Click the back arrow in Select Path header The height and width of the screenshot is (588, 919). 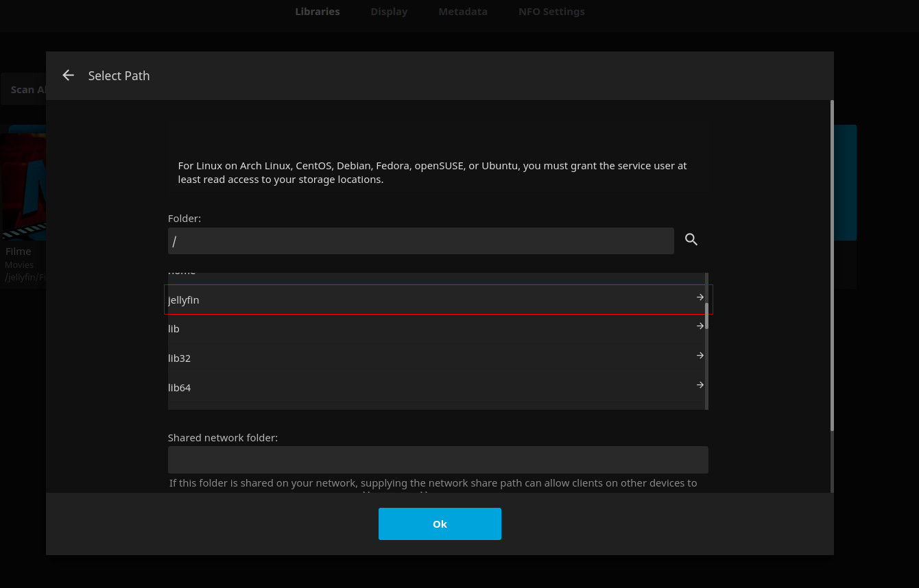(x=68, y=75)
